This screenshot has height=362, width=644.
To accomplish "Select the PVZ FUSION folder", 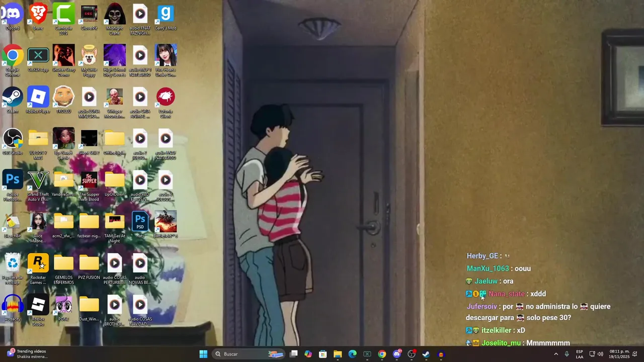I will [x=89, y=267].
